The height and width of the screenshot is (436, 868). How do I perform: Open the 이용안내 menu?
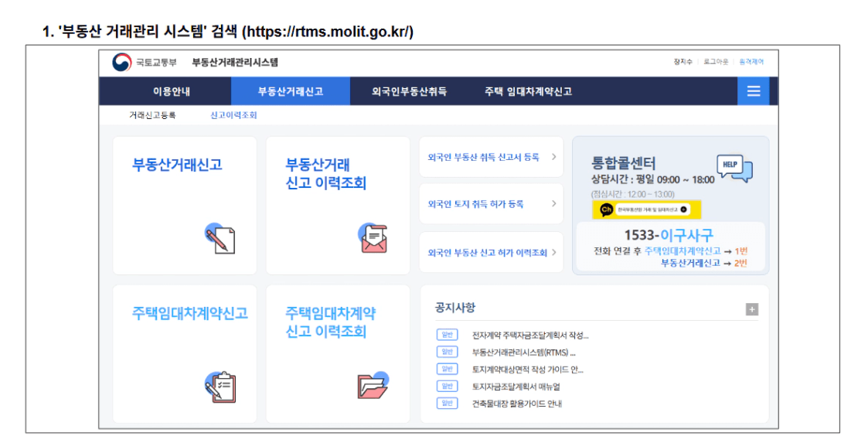coord(172,91)
